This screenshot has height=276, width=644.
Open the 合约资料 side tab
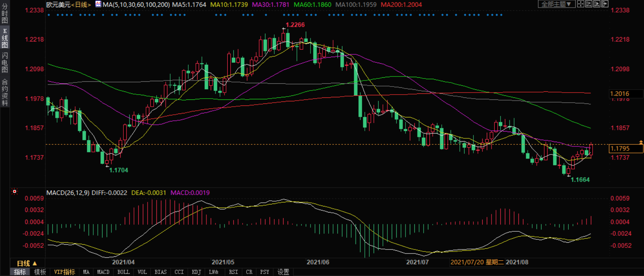click(x=5, y=92)
